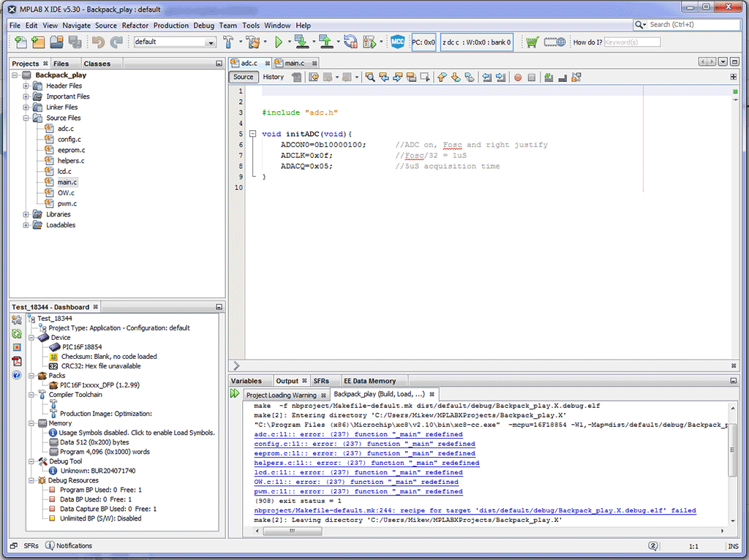
Task: Open the pwm.c redefined error link
Action: click(358, 491)
